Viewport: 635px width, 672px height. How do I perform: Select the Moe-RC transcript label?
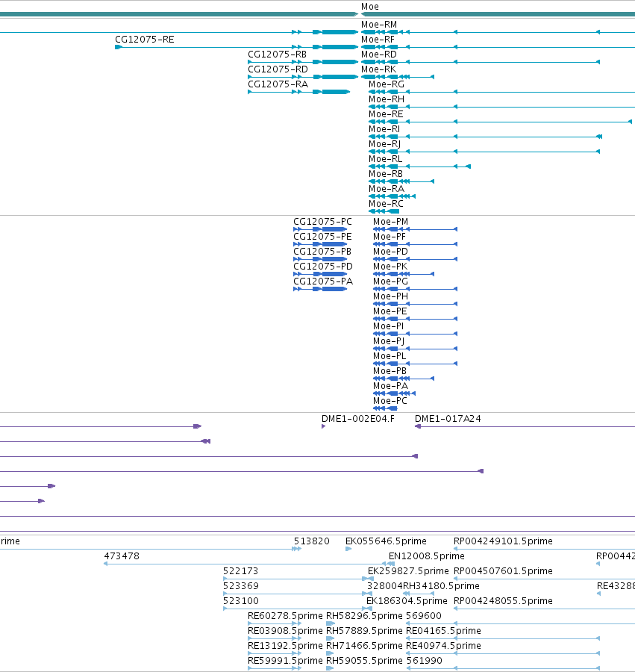[x=386, y=204]
